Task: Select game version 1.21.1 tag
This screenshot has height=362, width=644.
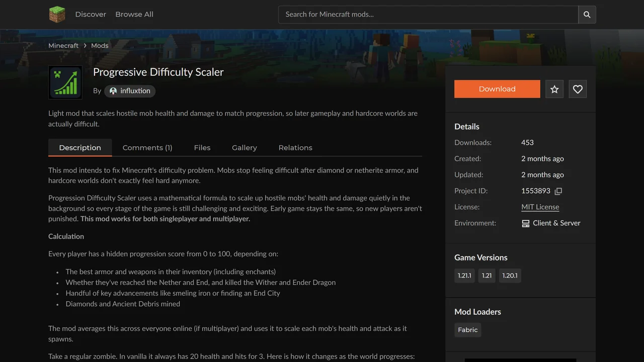Action: coord(464,276)
